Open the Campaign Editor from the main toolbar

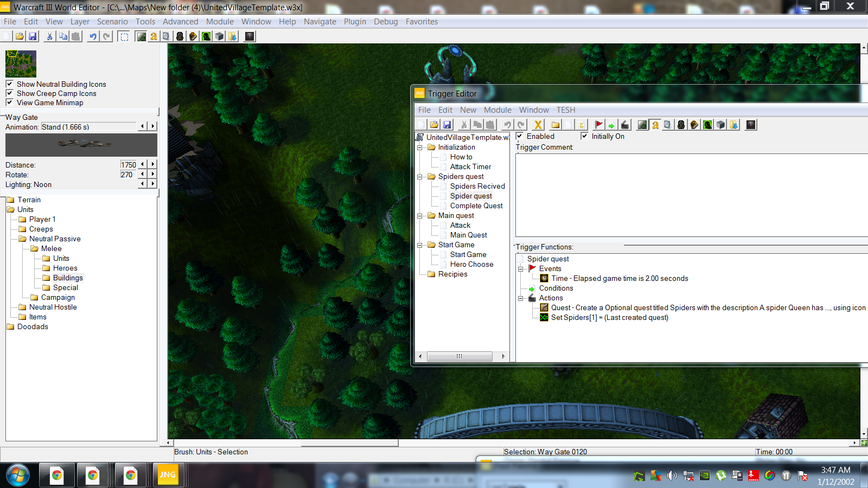193,36
